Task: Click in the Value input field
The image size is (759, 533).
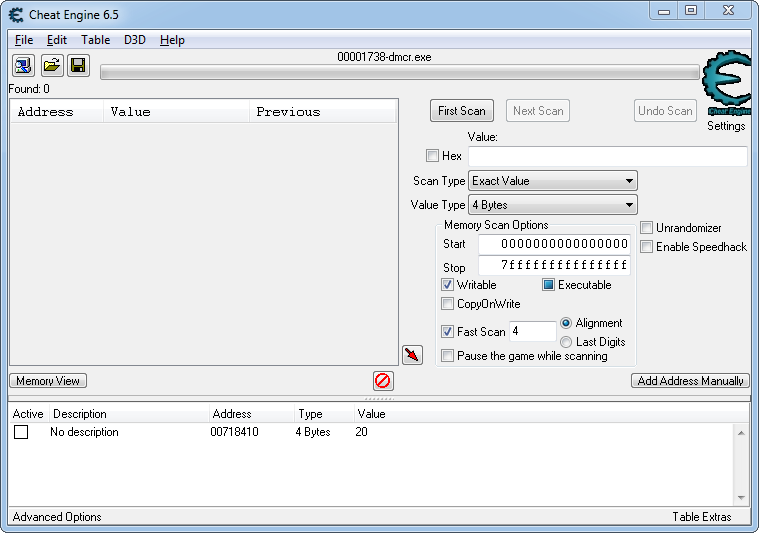Action: point(607,156)
